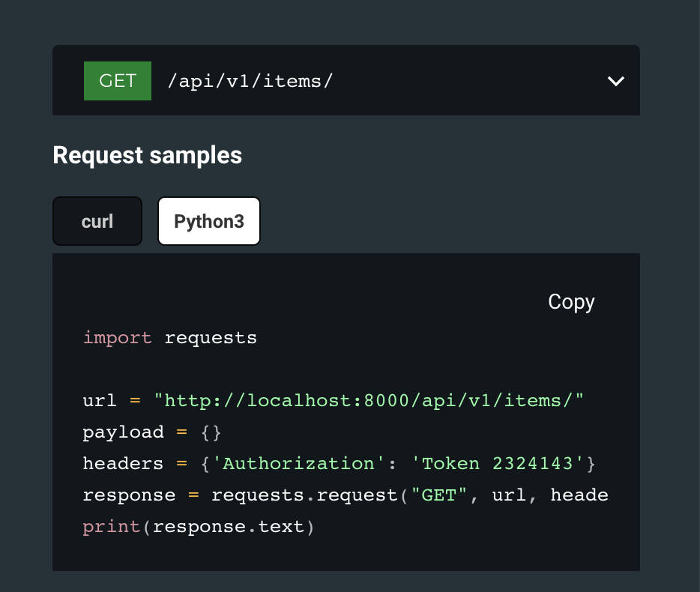Click the "GET" string in code

tap(439, 495)
